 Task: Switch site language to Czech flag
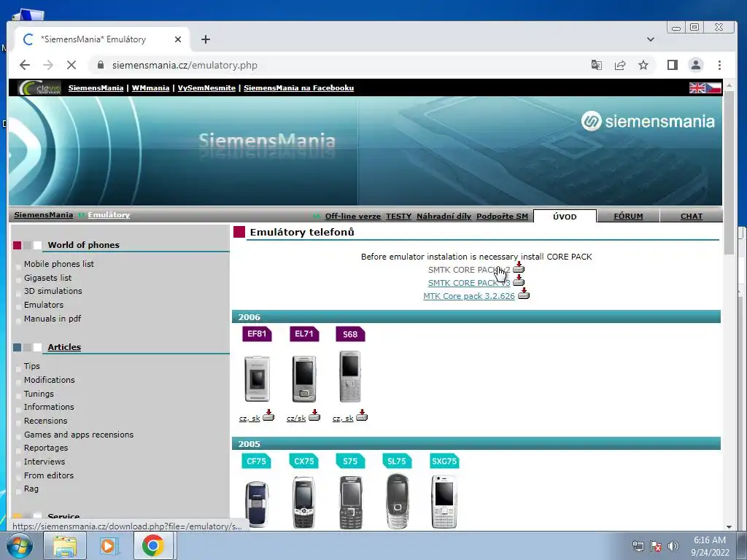click(713, 88)
